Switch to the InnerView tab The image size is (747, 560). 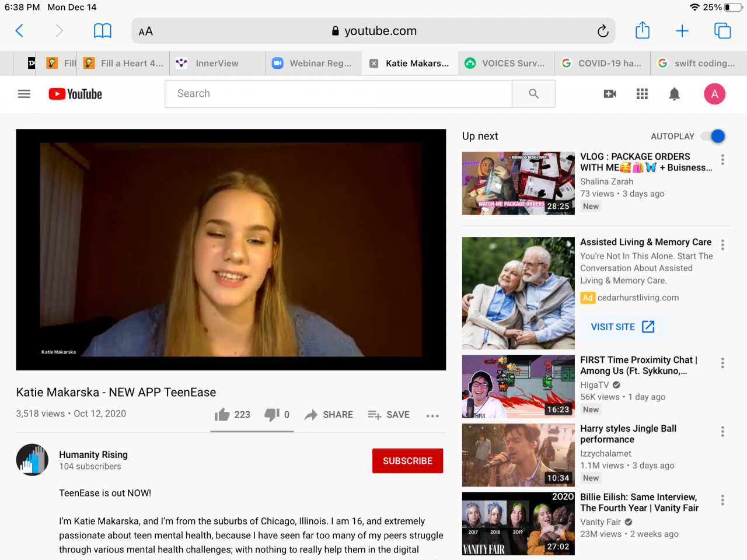pos(217,64)
